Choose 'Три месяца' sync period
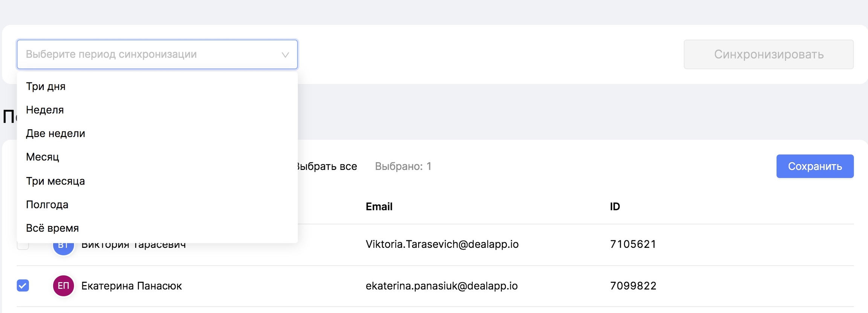This screenshot has width=868, height=313. pos(55,181)
